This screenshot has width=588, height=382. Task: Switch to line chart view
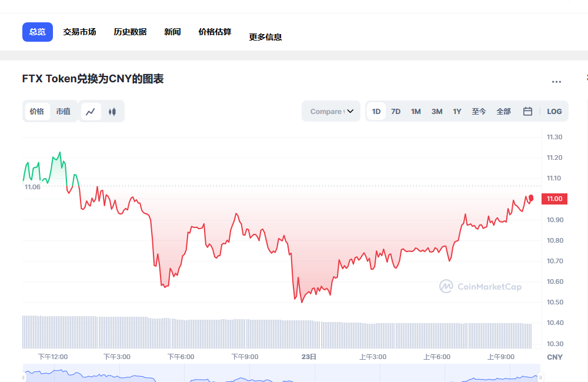91,111
